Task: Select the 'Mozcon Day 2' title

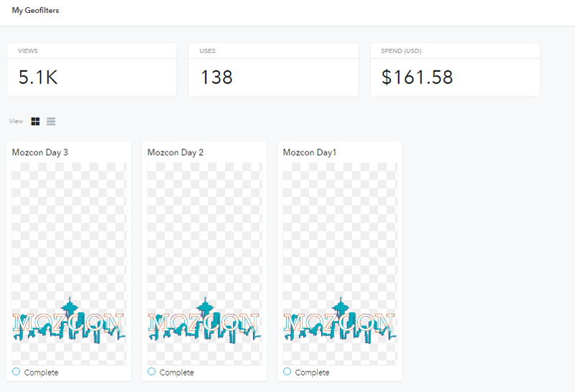Action: coord(175,152)
